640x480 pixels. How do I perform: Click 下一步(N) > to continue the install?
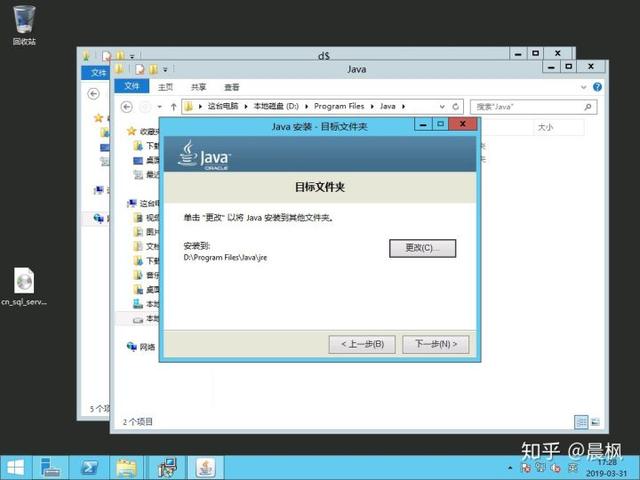tap(436, 344)
